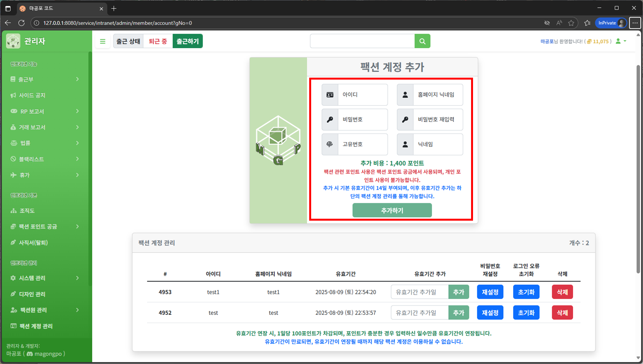This screenshot has height=364, width=643.
Task: Delete account 4953 with 삭제 button
Action: pos(562,292)
